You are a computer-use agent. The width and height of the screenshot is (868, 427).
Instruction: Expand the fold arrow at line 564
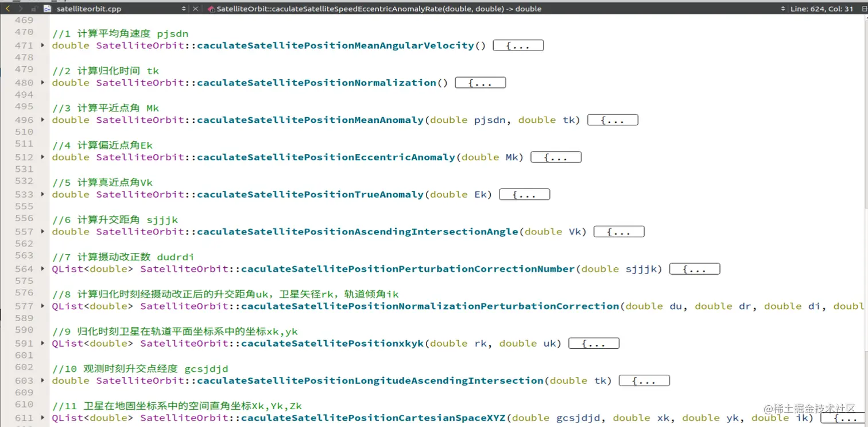[x=42, y=268]
